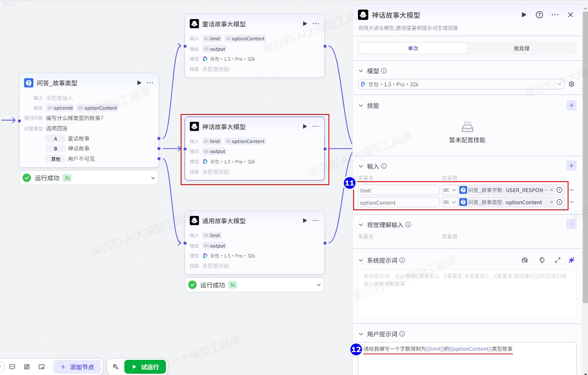588x375 pixels.
Task: Run the 童话故事大模型 node with its play icon
Action: coord(305,24)
